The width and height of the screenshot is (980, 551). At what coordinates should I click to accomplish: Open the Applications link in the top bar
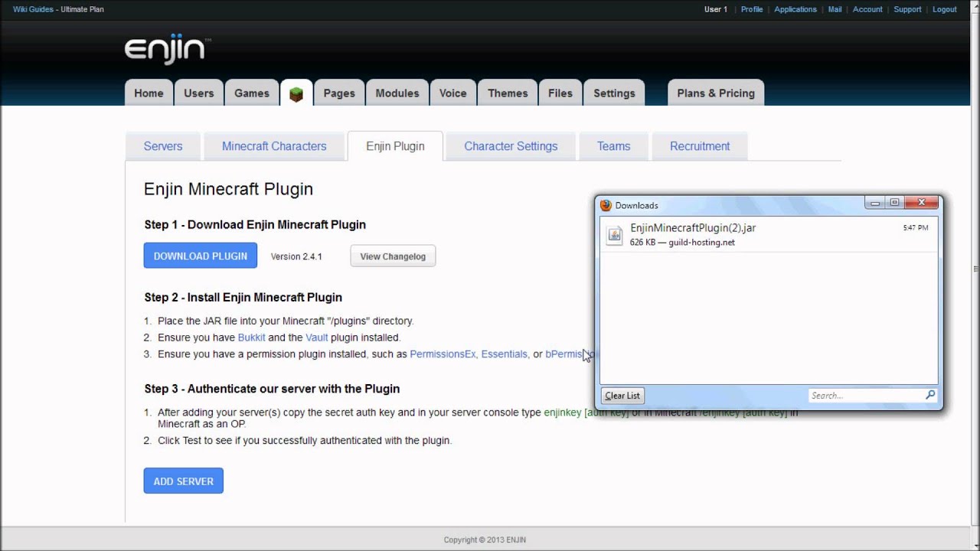(795, 9)
